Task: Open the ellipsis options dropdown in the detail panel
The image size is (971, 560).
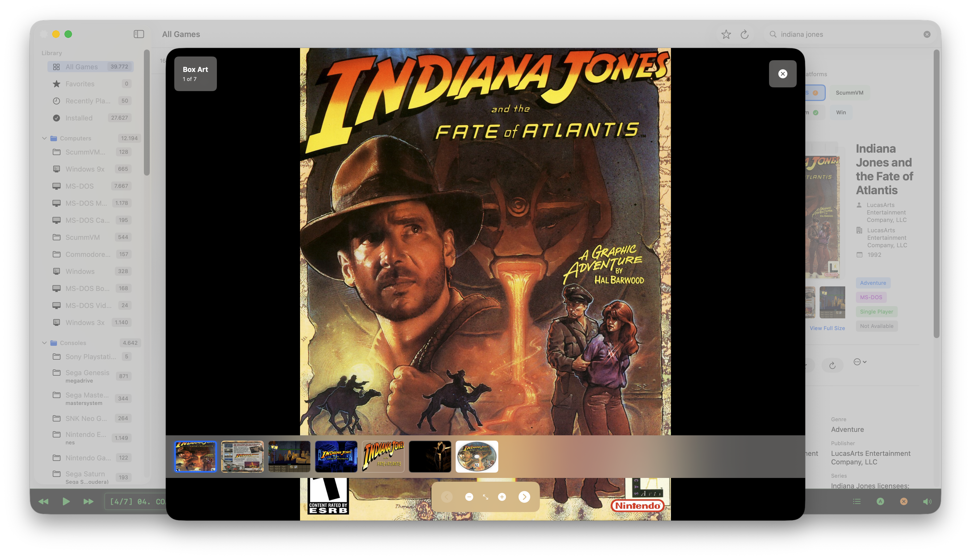Action: tap(860, 362)
